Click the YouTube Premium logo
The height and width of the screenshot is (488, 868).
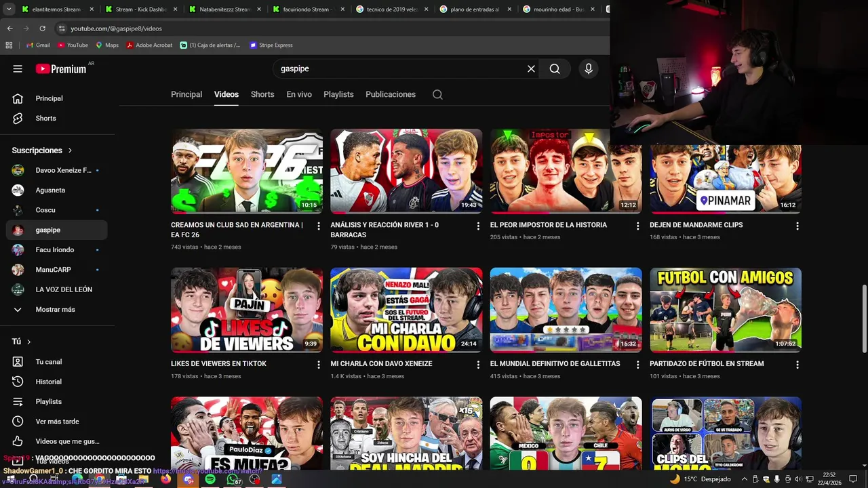click(x=61, y=68)
